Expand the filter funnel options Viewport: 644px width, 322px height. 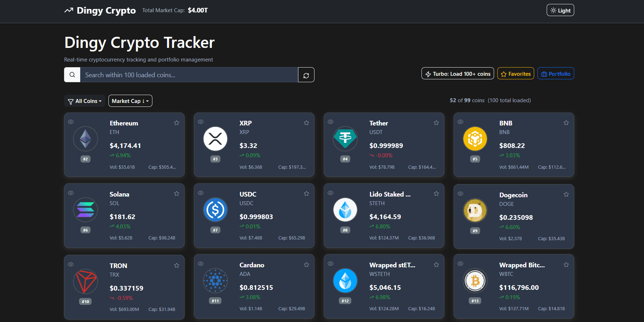click(71, 101)
